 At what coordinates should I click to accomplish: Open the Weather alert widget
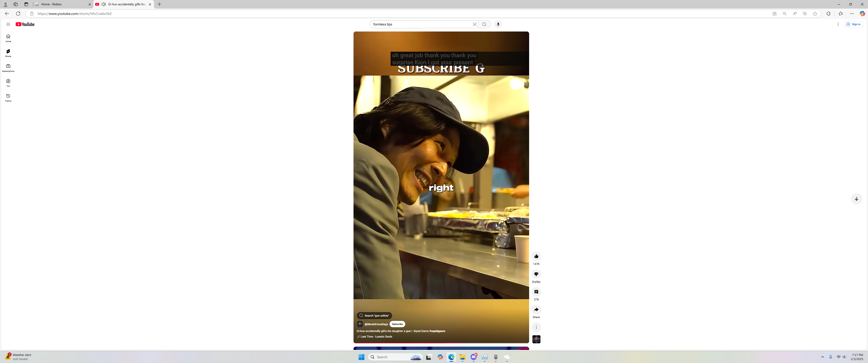18,357
